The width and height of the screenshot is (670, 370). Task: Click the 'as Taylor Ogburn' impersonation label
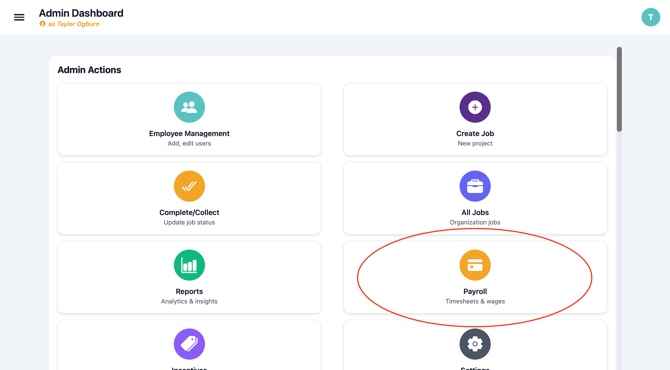[x=73, y=24]
